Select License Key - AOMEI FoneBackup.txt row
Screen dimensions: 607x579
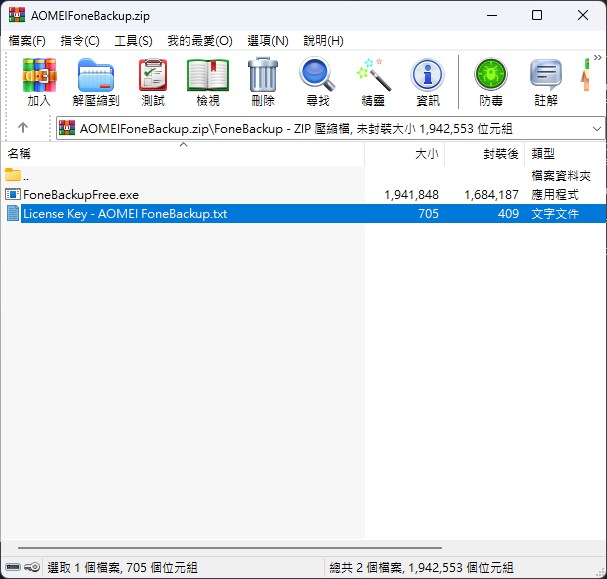[x=303, y=214]
